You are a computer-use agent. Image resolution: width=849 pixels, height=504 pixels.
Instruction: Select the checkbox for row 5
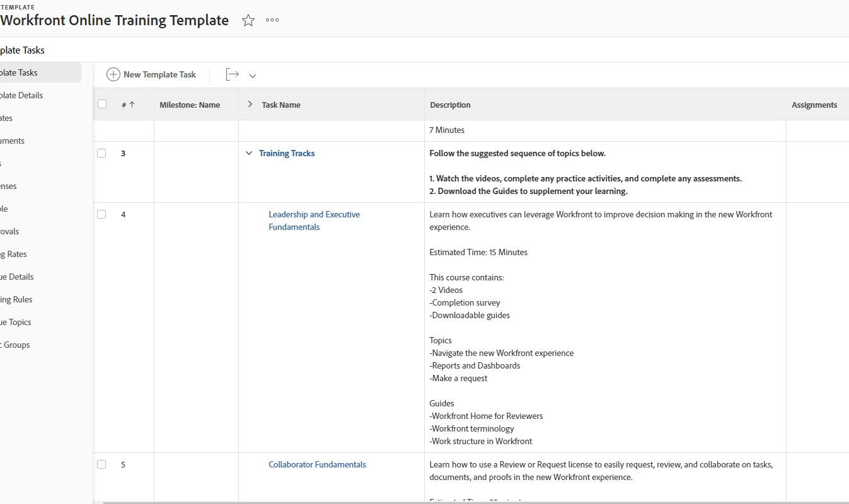coord(101,464)
